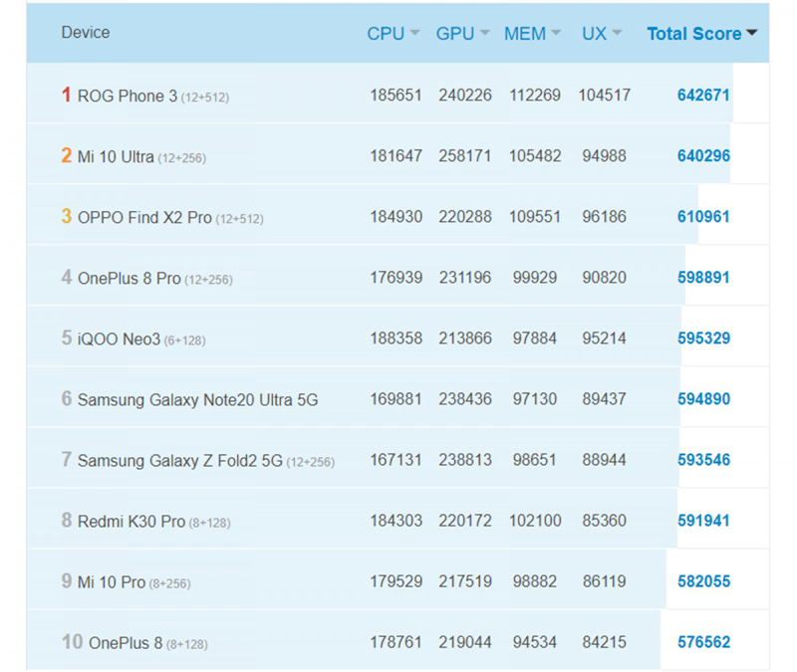Select total score 576562
The height and width of the screenshot is (672, 797).
(703, 642)
